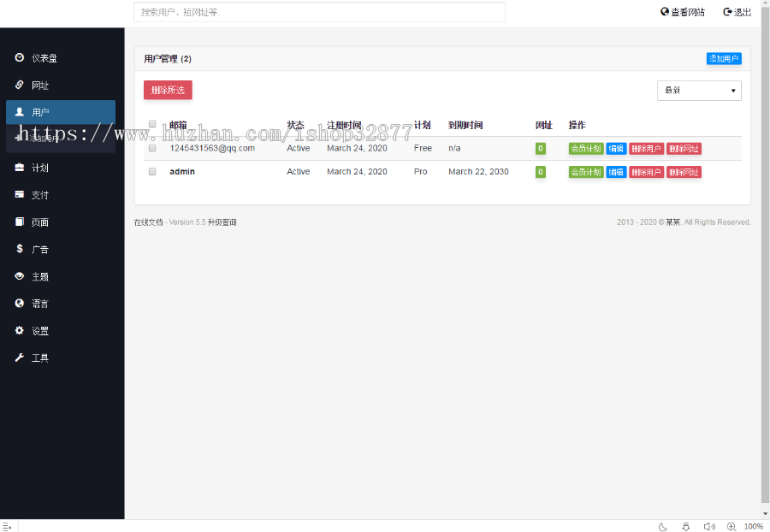Open the 仪表盘 dashboard sidebar icon
Viewport: 770px width, 532px height.
point(19,57)
